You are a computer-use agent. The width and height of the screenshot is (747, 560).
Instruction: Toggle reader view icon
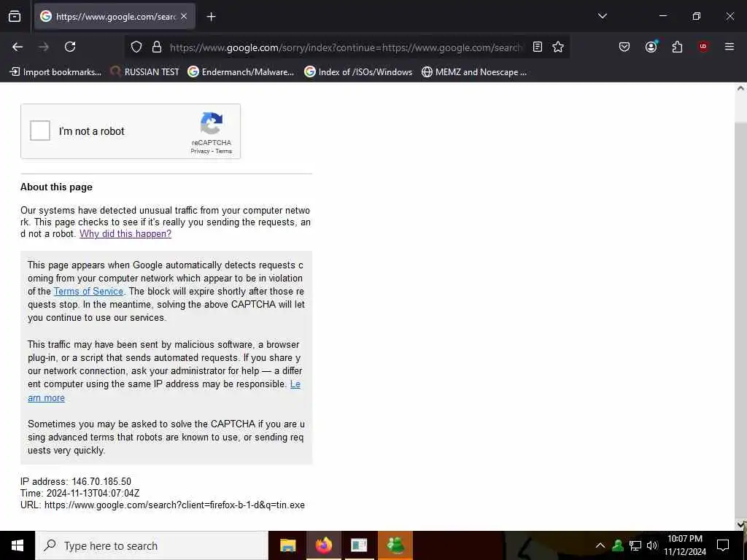click(x=538, y=47)
